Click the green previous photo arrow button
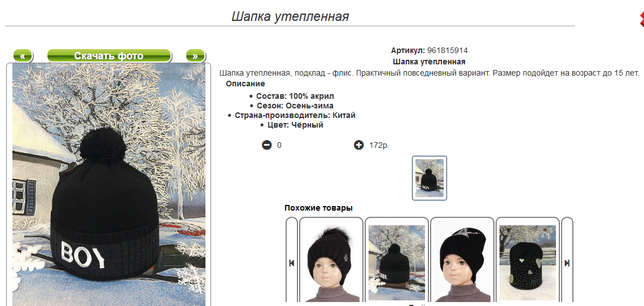Screen dimensions: 644x306 23,56
